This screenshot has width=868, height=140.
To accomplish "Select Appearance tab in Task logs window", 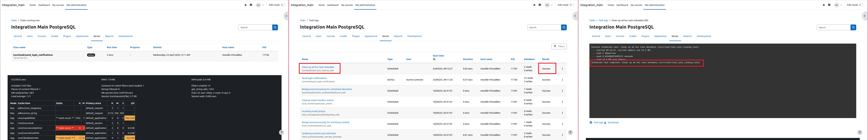I will point(371,36).
